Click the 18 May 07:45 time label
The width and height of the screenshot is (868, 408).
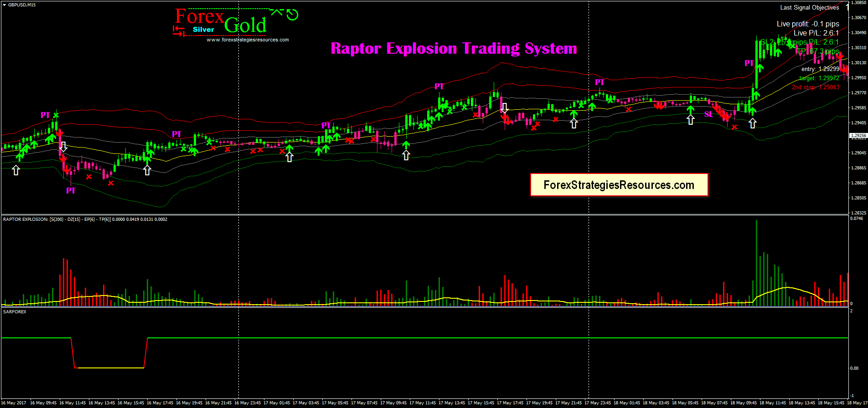714,403
